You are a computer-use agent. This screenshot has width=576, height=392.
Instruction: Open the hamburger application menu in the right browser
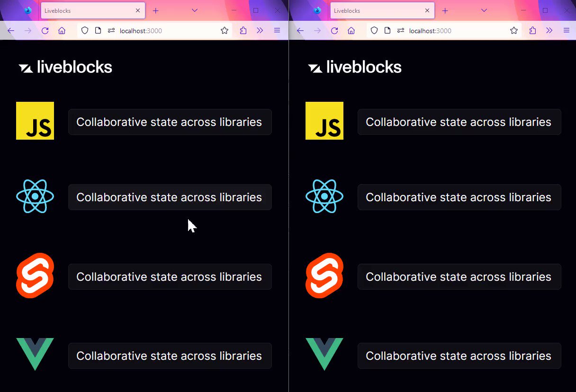tap(567, 31)
